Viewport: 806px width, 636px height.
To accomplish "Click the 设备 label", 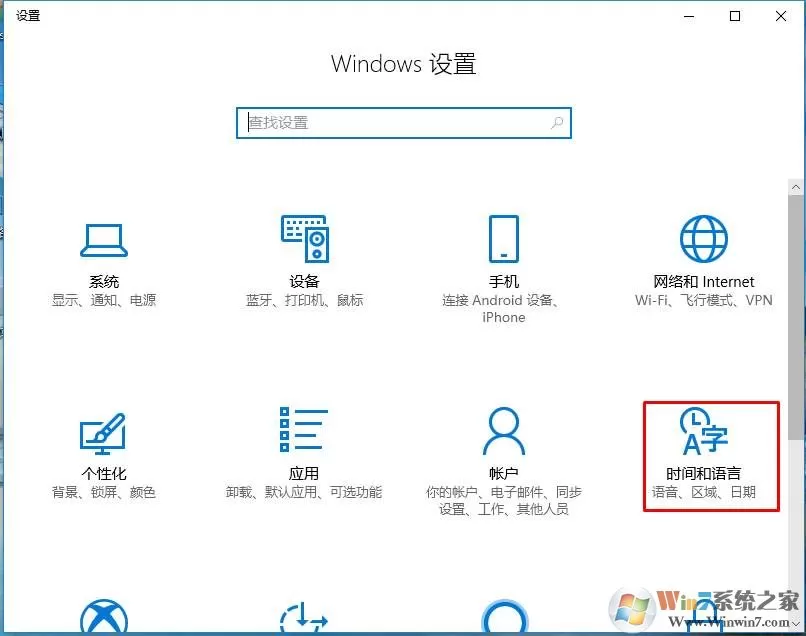I will [x=304, y=281].
